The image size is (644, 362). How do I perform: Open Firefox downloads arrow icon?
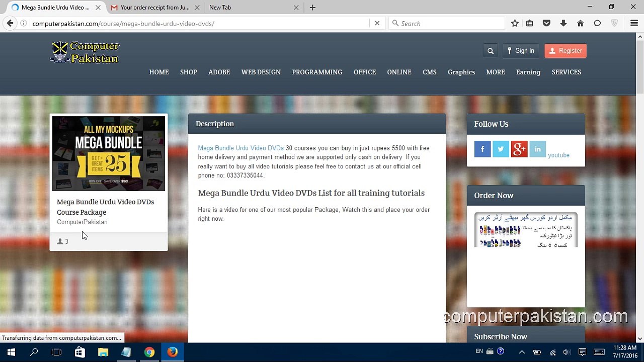click(x=563, y=23)
